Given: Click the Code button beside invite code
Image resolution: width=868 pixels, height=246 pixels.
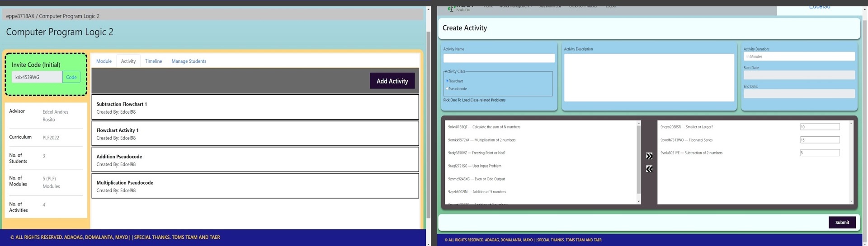Looking at the screenshot, I should (x=71, y=77).
